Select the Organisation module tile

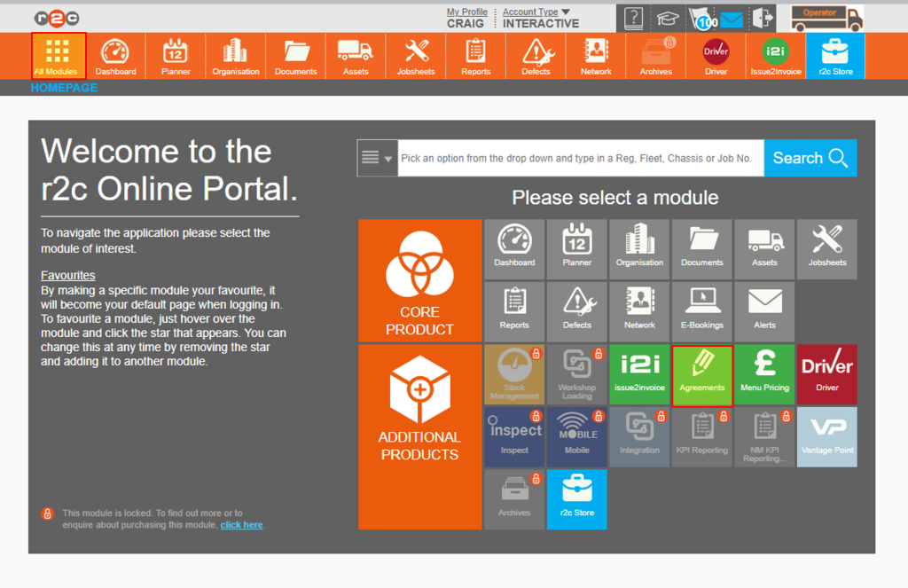[x=639, y=249]
